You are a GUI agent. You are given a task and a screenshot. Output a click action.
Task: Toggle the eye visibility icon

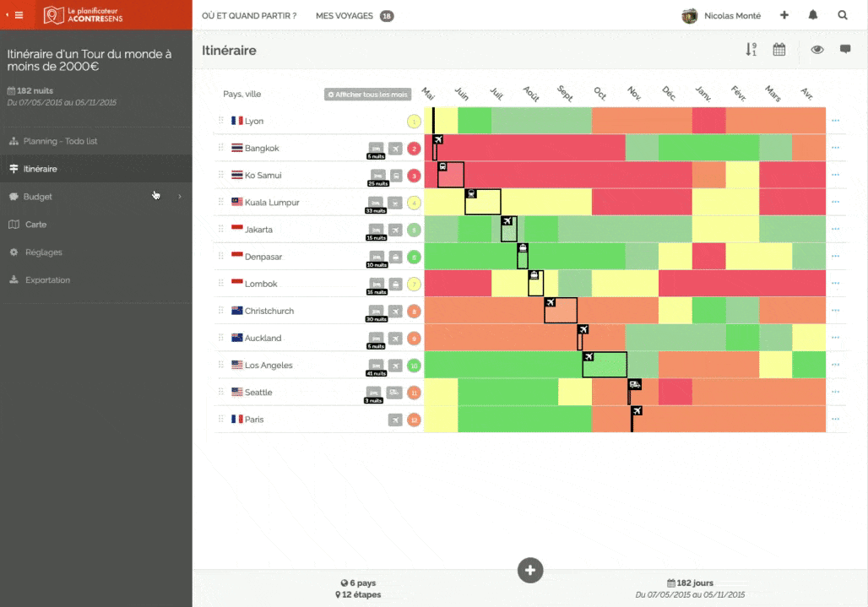click(817, 49)
